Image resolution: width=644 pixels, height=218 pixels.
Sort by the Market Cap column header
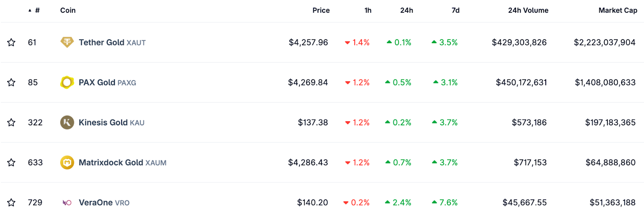[617, 10]
